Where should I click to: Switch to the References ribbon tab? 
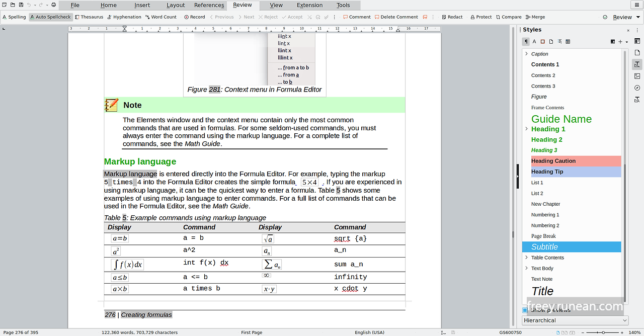coord(208,5)
